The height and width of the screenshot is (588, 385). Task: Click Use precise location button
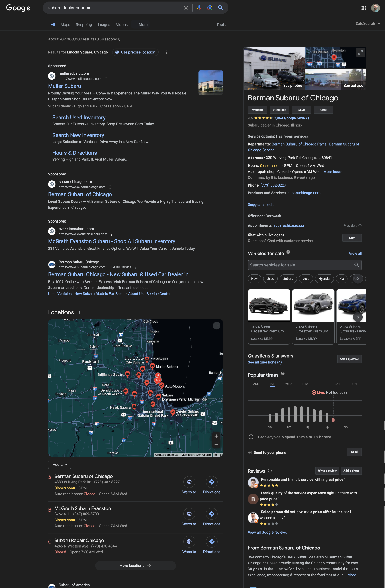coord(135,52)
